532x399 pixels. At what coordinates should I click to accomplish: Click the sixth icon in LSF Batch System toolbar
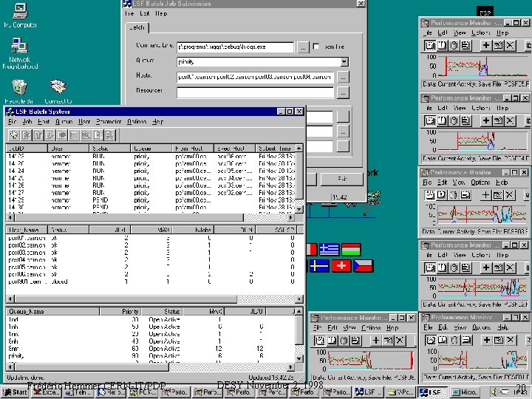tap(74, 135)
